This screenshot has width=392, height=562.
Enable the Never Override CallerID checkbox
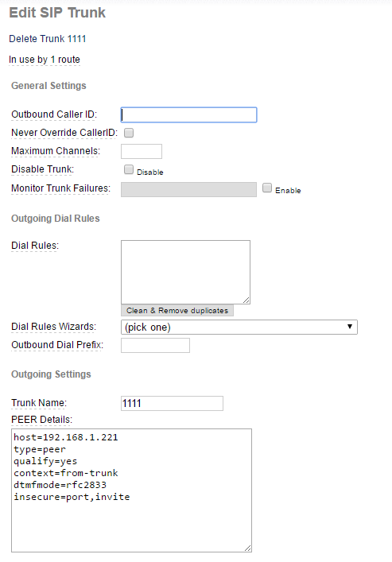coord(129,133)
